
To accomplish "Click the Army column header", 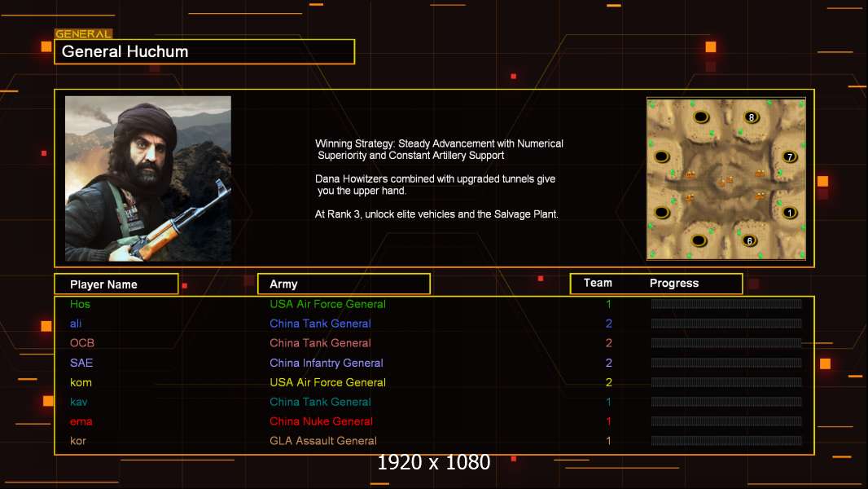I will [x=344, y=284].
